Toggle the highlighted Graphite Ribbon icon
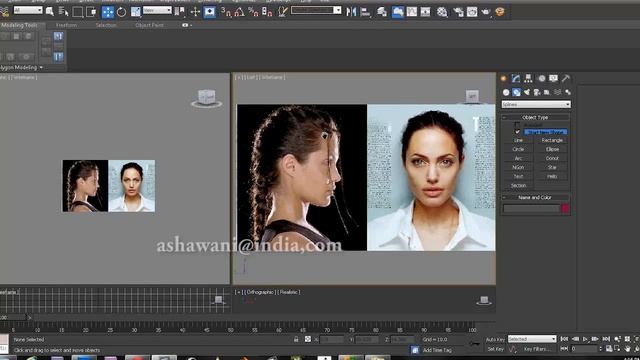Image resolution: width=640 pixels, height=360 pixels. coord(398,12)
